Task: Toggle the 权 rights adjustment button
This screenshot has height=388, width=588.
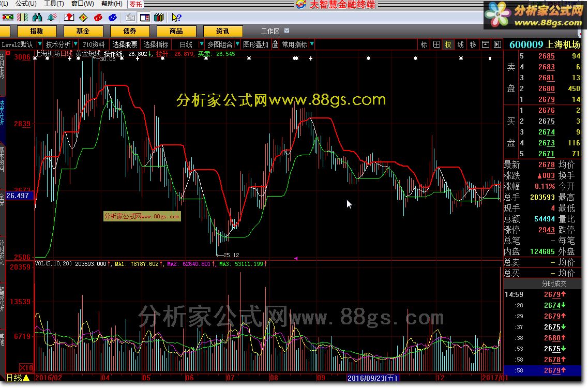Action: pyautogui.click(x=448, y=44)
